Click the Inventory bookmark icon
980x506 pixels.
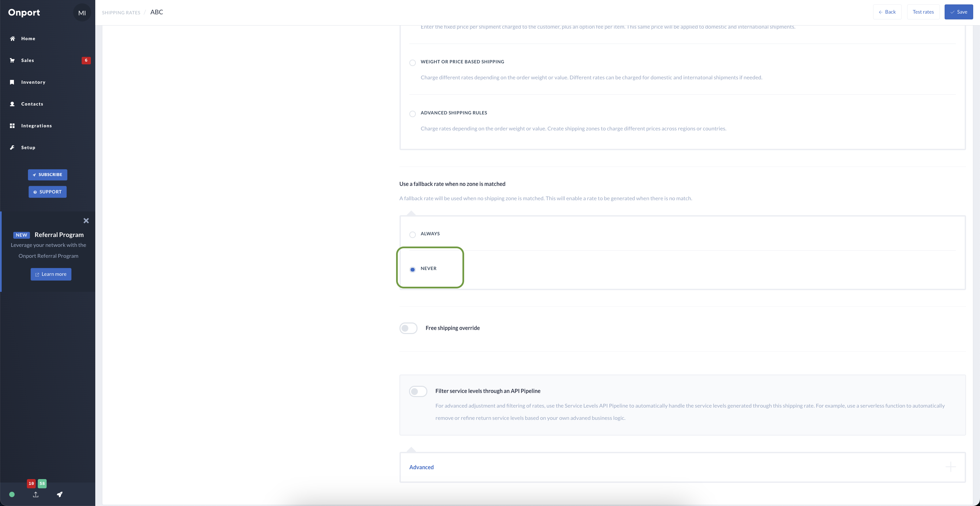[x=12, y=82]
